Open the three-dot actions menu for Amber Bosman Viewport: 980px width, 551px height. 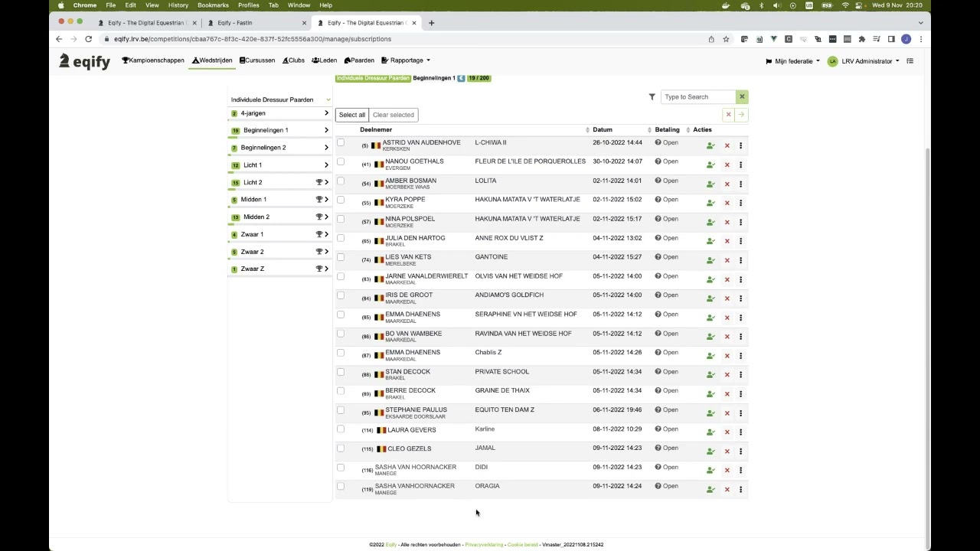740,184
